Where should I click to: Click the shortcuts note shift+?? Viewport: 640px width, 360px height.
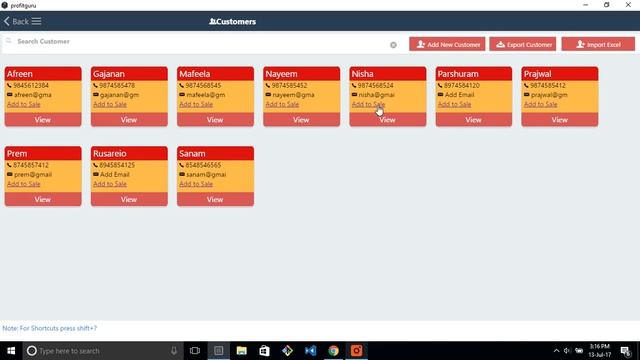[x=50, y=328]
